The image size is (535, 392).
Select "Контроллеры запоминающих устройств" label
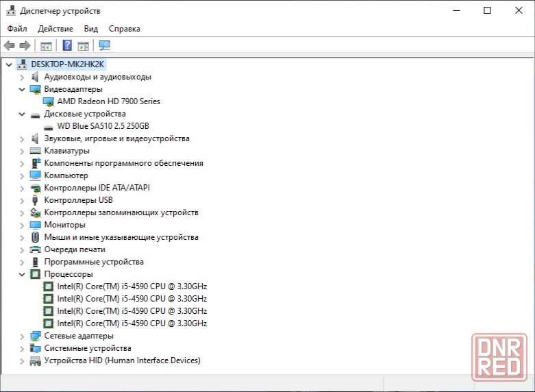pos(121,212)
